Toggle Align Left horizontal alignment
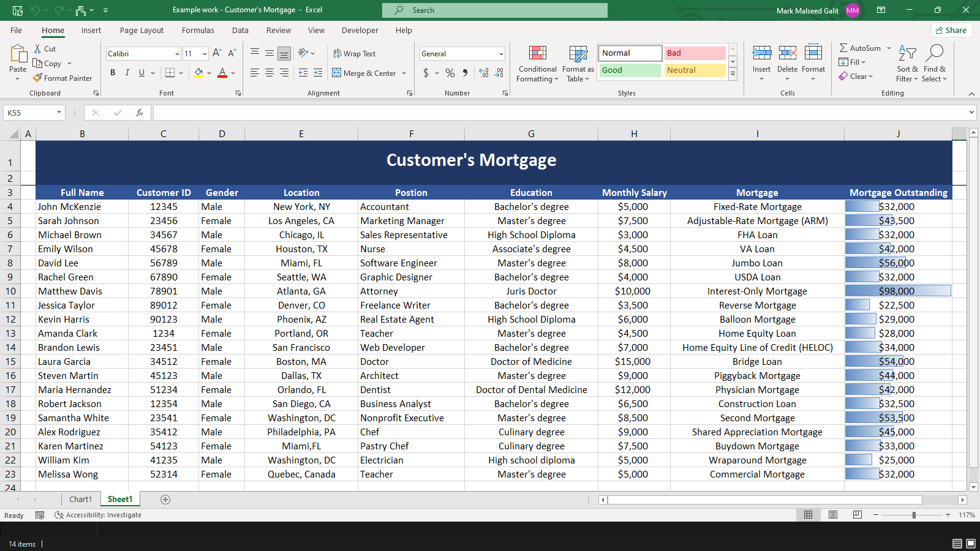This screenshot has width=980, height=551. point(255,73)
